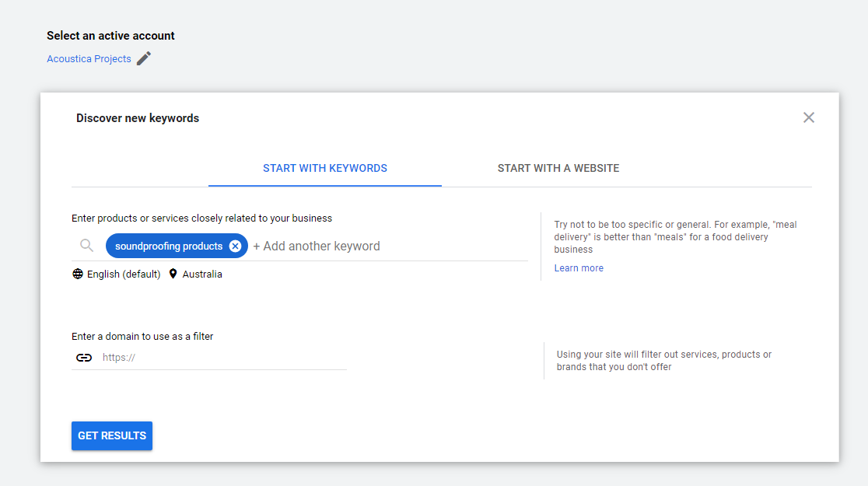Click the pencil icon to edit account
This screenshot has height=486, width=868.
pyautogui.click(x=144, y=58)
